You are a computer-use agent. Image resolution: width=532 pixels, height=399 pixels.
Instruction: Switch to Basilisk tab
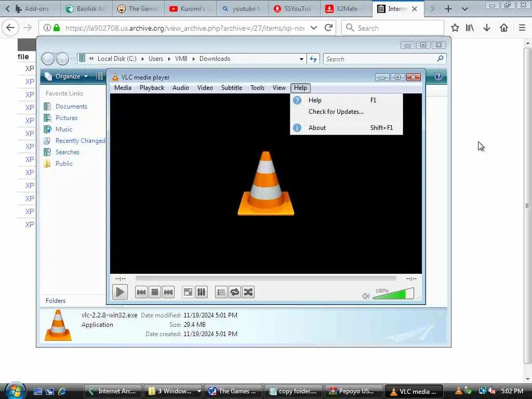pos(87,9)
